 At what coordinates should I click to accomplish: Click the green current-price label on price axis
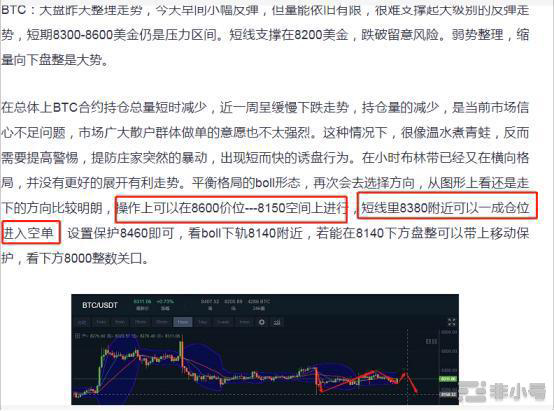(x=448, y=379)
